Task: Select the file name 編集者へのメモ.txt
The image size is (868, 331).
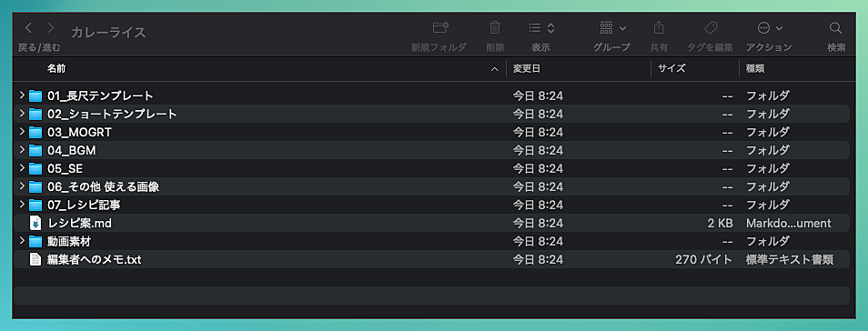Action: pyautogui.click(x=94, y=259)
